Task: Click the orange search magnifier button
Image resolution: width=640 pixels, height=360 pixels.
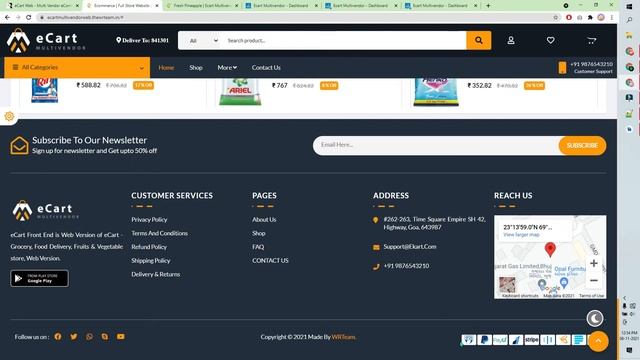Action: (x=478, y=40)
